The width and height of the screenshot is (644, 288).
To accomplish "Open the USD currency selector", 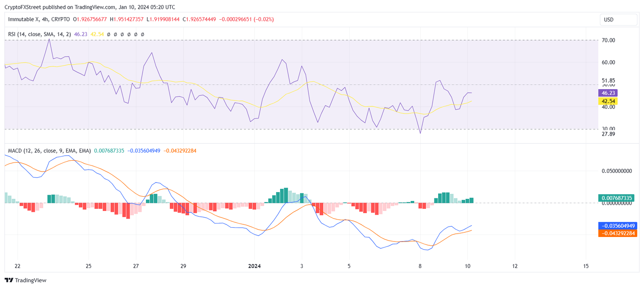I will (619, 19).
